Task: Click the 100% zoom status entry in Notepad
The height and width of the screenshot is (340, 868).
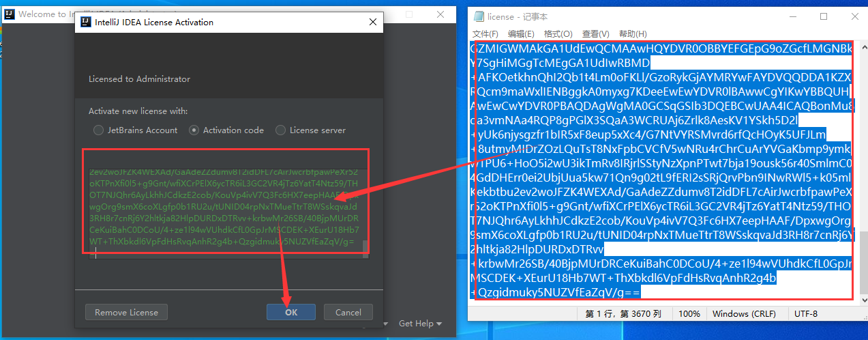Action: 689,314
